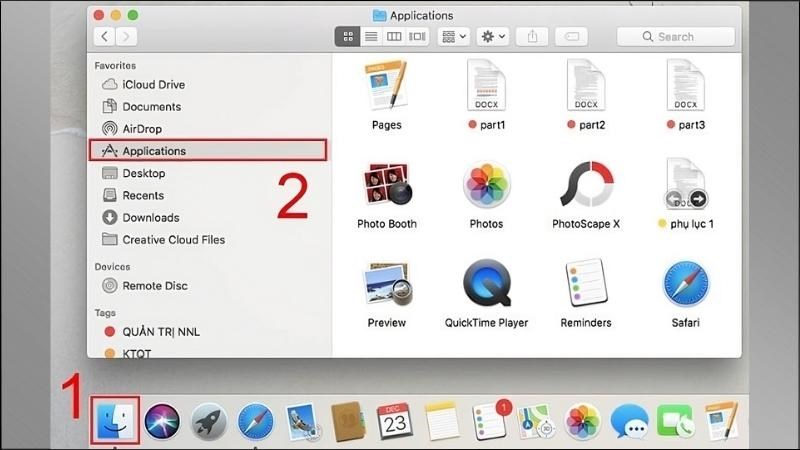
Task: Select Downloads in the sidebar Favorites
Action: point(150,217)
